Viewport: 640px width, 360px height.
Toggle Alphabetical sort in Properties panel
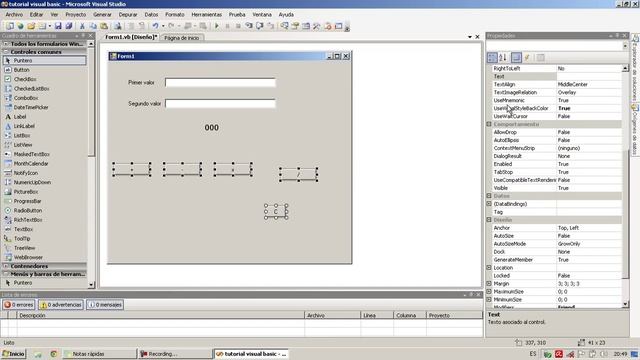coord(503,58)
